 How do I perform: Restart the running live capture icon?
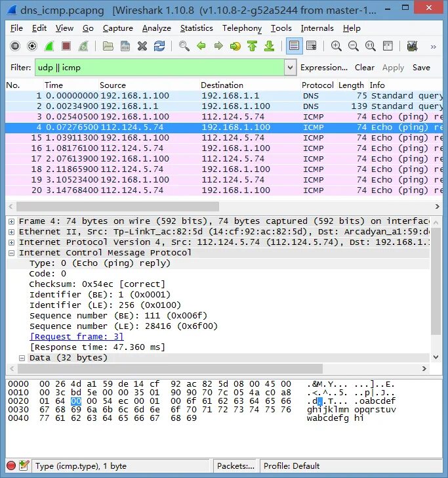point(83,47)
